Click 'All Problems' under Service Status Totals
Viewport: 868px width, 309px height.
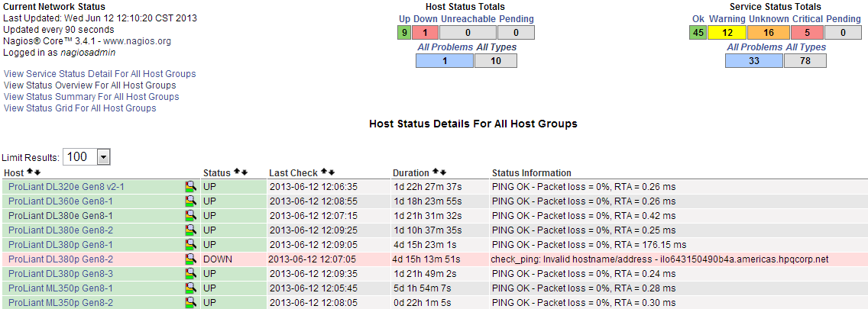click(x=754, y=47)
